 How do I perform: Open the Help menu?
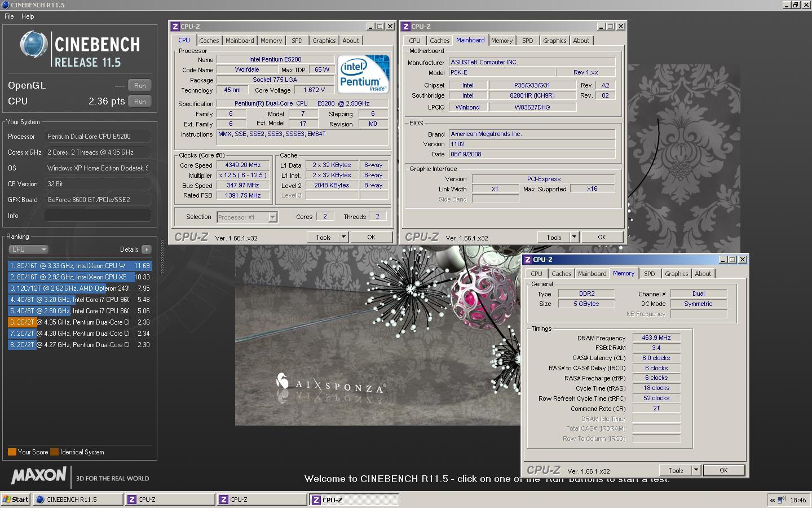[28, 16]
